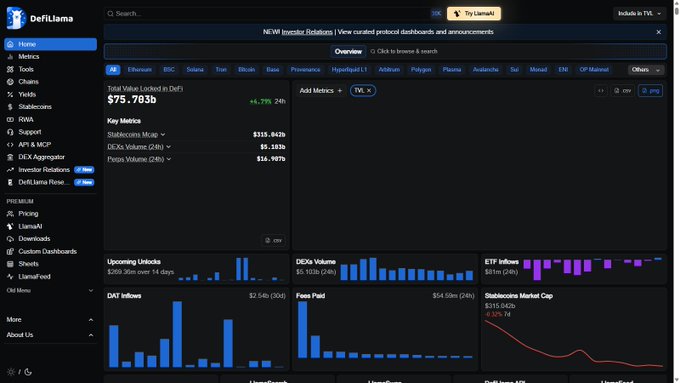Select the Ethereum chain tab
Screen dimensions: 680x383
(140, 70)
